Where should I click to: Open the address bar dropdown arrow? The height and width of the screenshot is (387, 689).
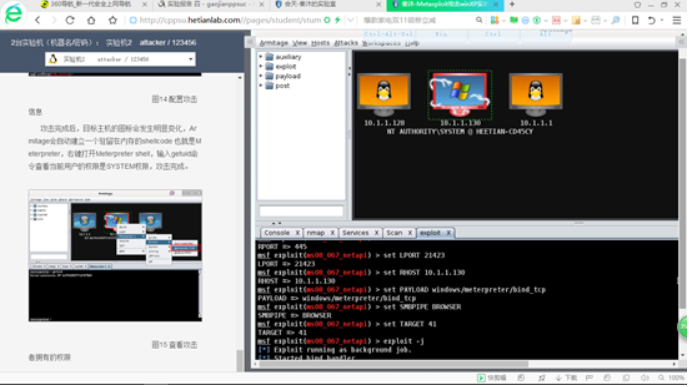point(350,20)
